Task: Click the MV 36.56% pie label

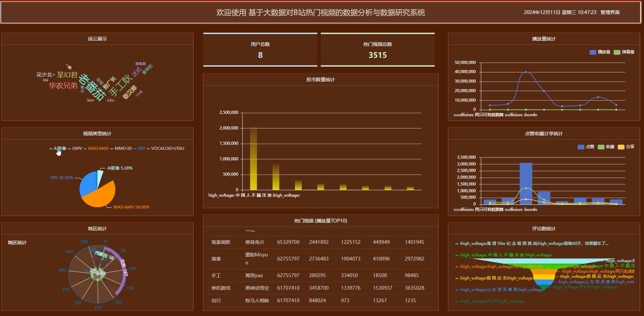Action: click(x=62, y=178)
